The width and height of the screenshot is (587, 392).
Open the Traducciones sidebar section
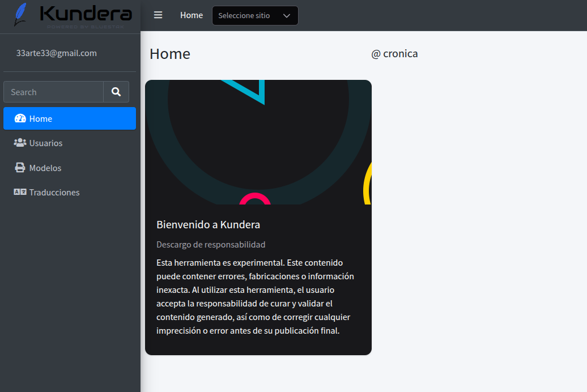[54, 193]
